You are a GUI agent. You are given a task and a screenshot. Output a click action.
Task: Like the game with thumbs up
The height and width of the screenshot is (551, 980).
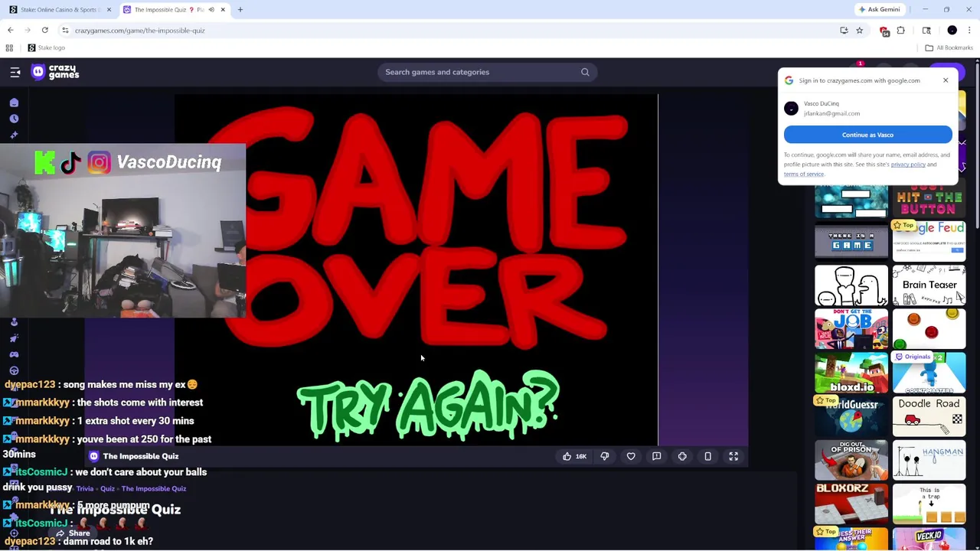(x=573, y=456)
